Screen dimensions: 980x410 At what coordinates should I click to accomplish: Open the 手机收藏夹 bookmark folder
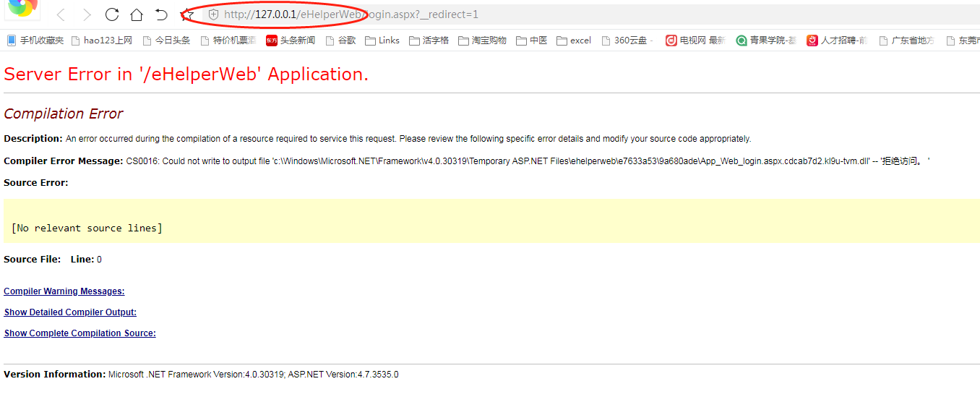[x=35, y=40]
